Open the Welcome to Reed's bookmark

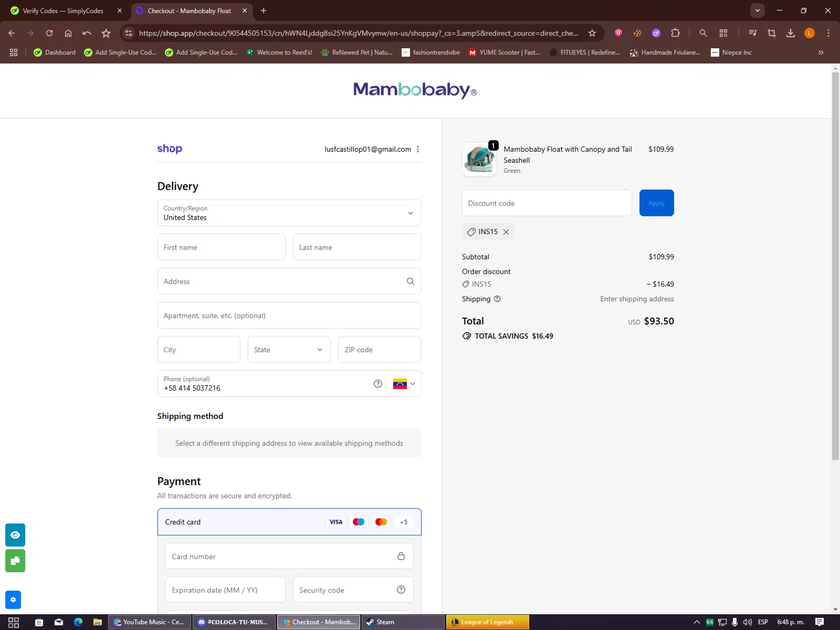[x=279, y=53]
